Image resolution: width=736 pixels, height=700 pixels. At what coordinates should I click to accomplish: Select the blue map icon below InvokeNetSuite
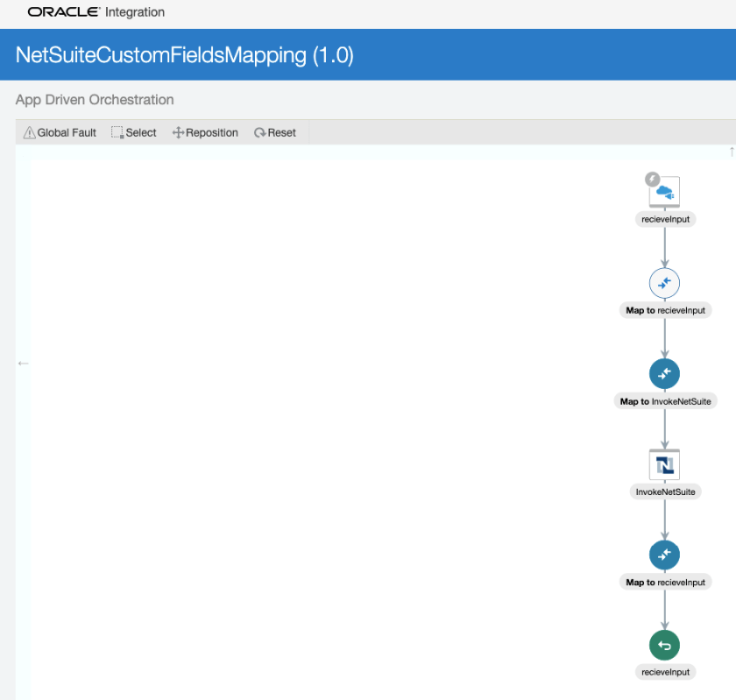pos(664,555)
